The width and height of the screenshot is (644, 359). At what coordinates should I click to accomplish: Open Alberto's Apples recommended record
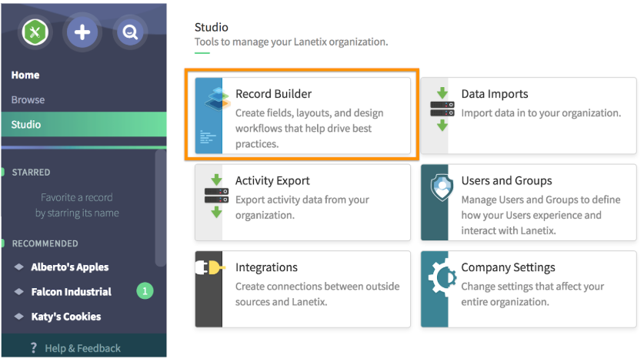click(x=69, y=267)
